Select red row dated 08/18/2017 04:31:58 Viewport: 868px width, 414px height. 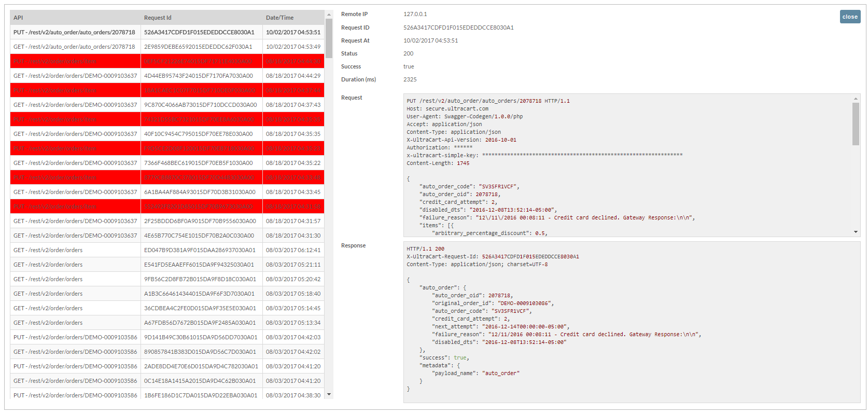[x=167, y=206]
